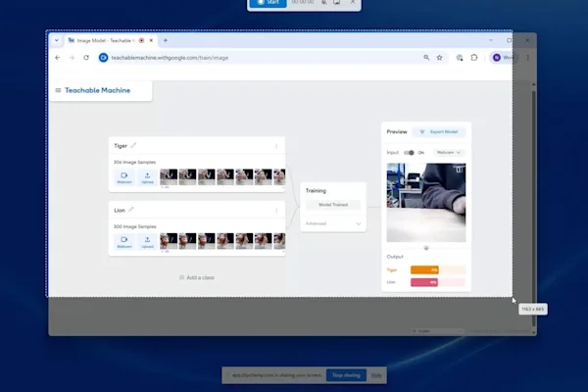The height and width of the screenshot is (392, 588).
Task: Select the first Lion sample thumbnail
Action: pos(169,241)
